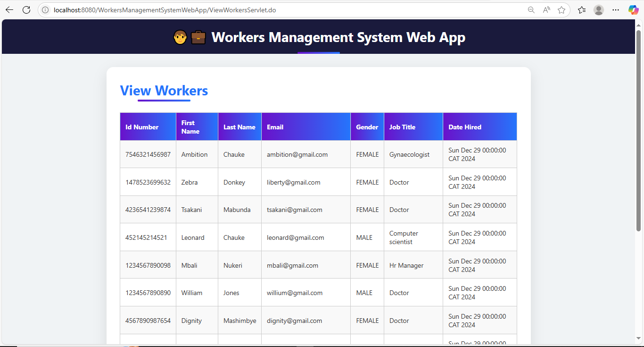Start Read Aloud from the address bar
Viewport: 644px width, 347px height.
[x=546, y=9]
